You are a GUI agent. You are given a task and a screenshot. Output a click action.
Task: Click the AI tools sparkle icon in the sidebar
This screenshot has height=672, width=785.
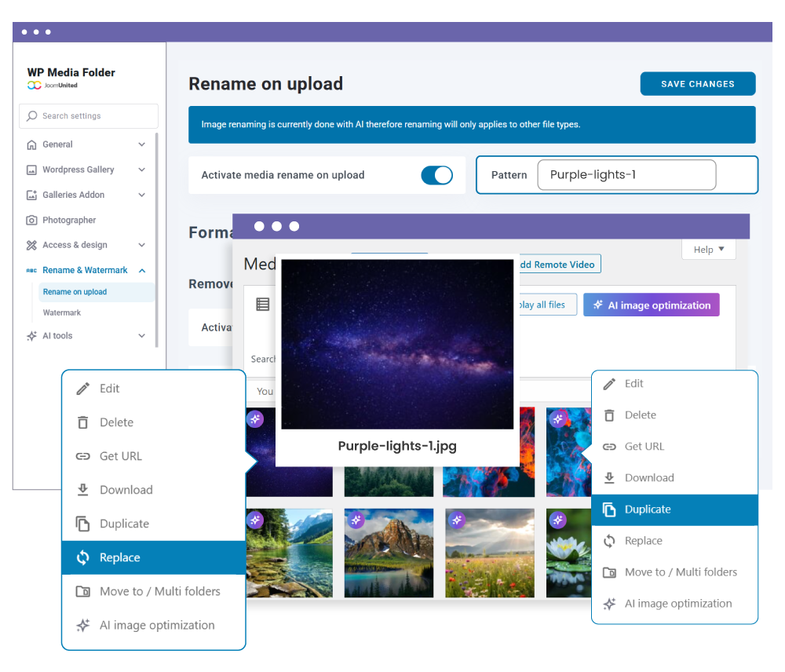[32, 335]
